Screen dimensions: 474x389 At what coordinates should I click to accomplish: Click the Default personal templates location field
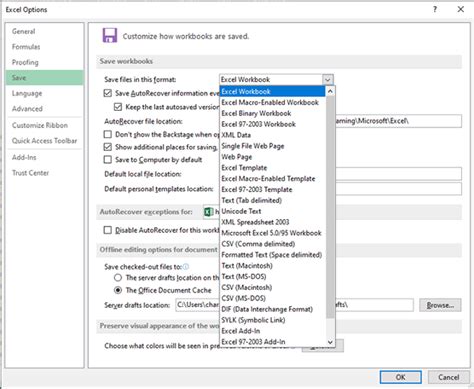click(398, 189)
